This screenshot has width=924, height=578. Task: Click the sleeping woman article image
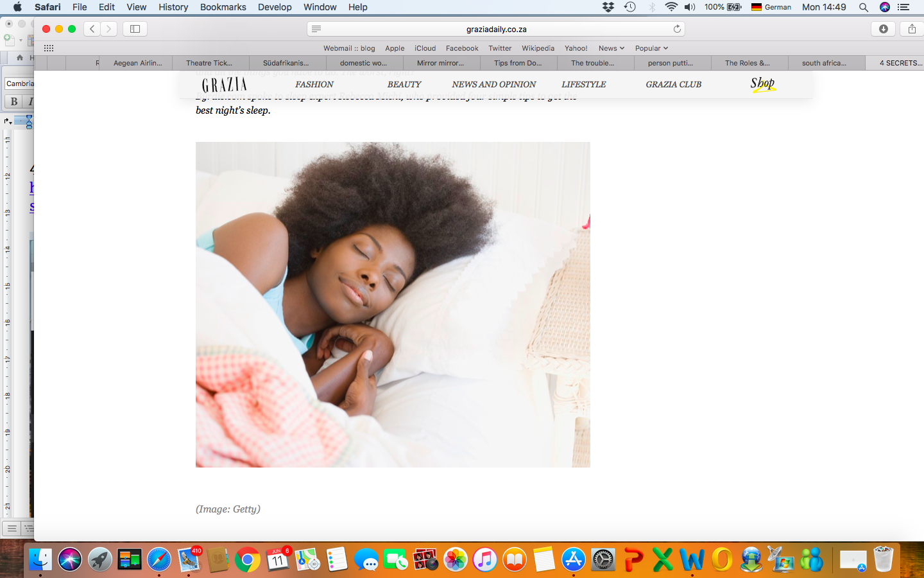click(393, 304)
